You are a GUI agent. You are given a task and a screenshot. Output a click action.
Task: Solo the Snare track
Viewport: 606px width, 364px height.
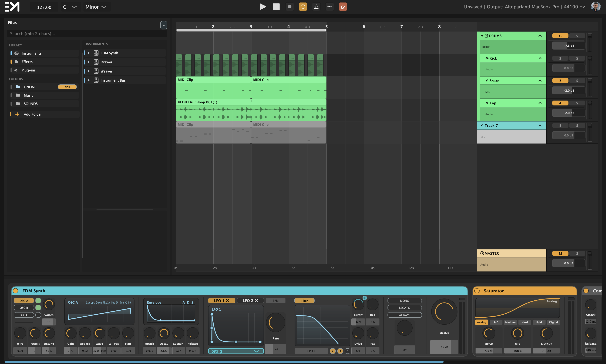tap(577, 81)
